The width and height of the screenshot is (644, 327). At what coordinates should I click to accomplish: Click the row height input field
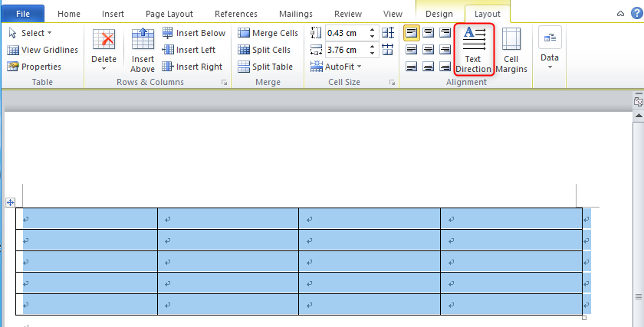tap(346, 33)
